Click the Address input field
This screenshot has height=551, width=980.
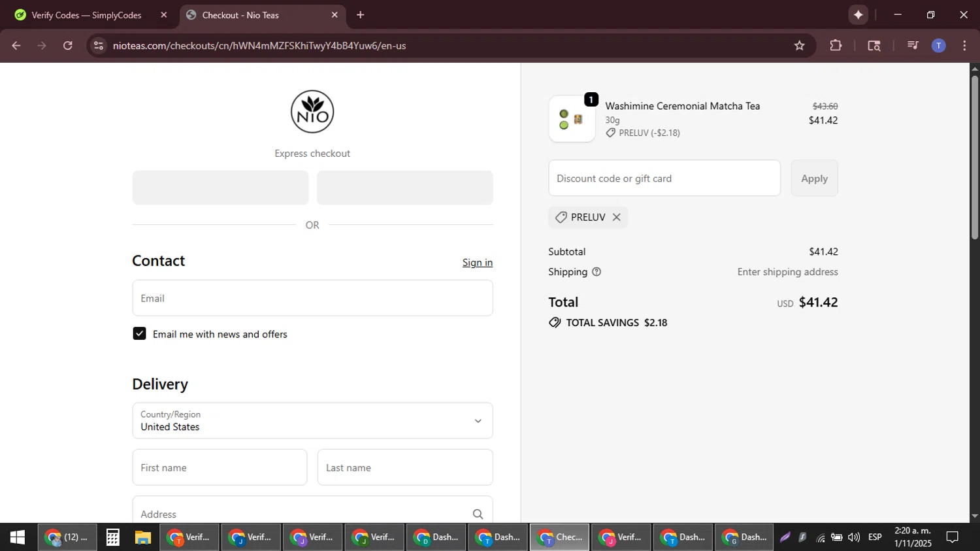pyautogui.click(x=312, y=513)
